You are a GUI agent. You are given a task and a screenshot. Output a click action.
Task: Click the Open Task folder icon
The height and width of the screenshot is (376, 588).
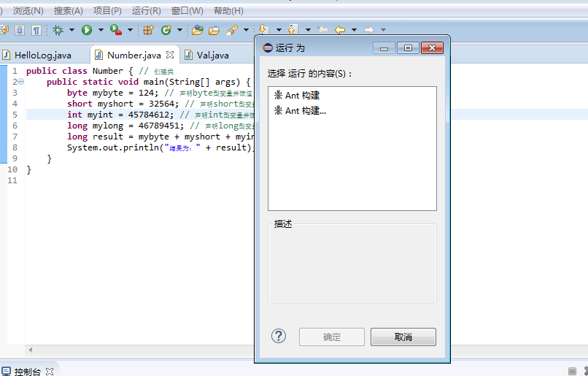[214, 30]
